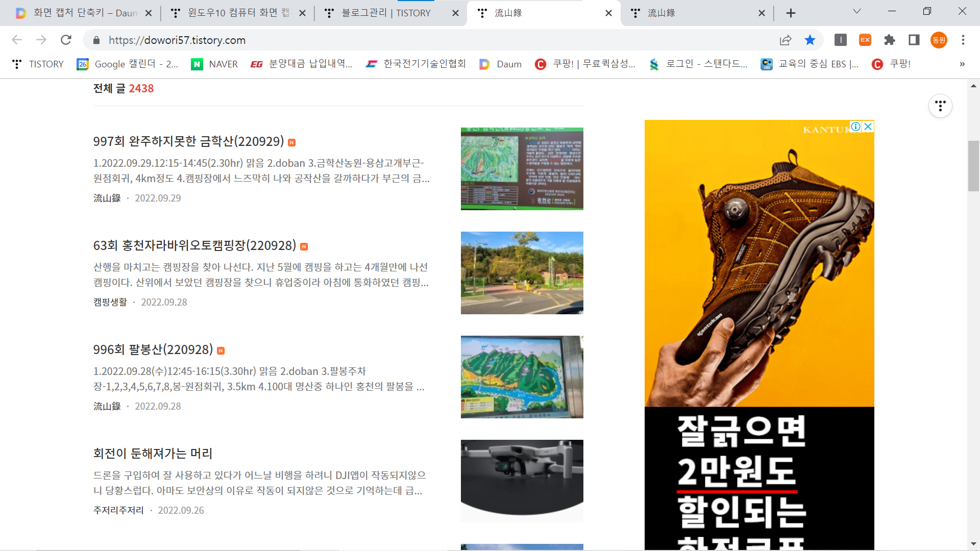Click the share page icon in address bar
The width and height of the screenshot is (980, 551).
(x=786, y=40)
